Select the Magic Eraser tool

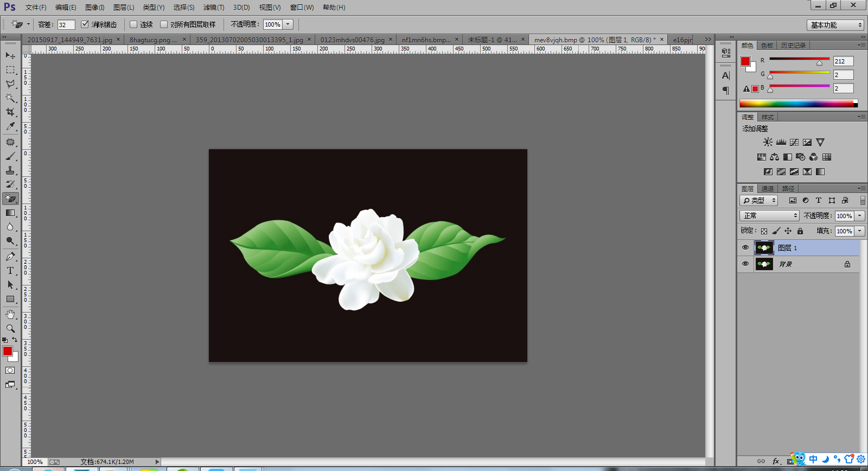10,199
